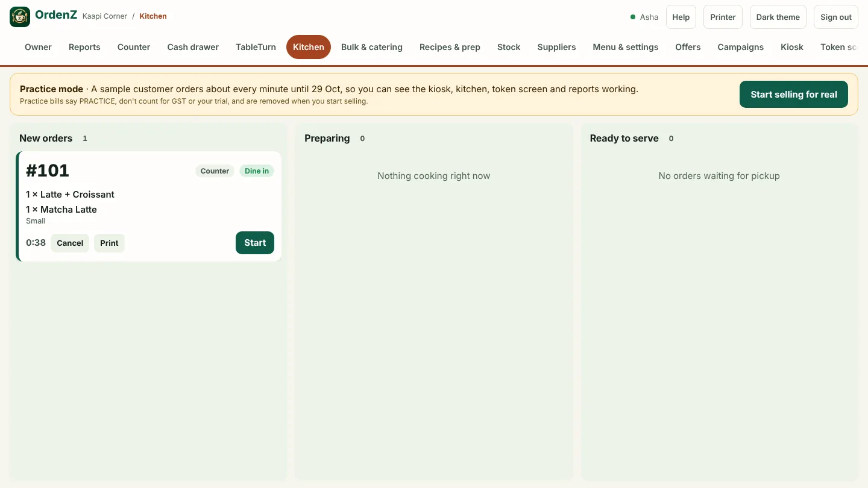Select the Kiosk tab
Screen dimensions: 868x488
pyautogui.click(x=792, y=47)
